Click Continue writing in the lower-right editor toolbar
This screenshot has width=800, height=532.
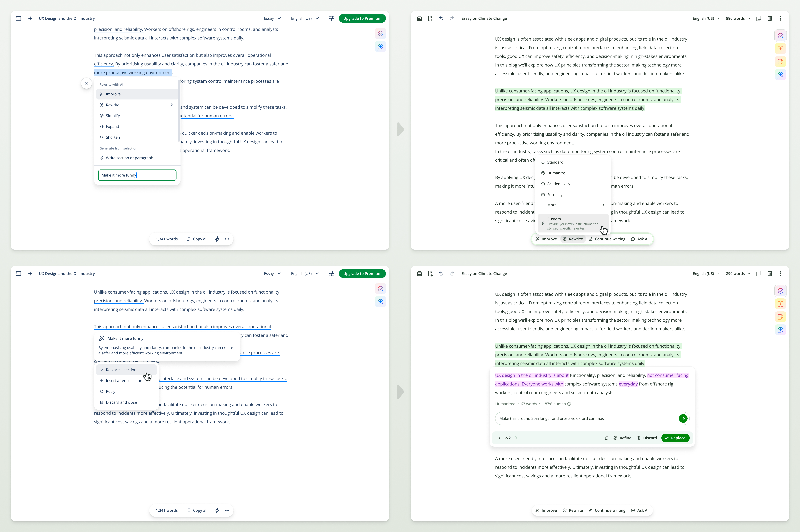click(x=607, y=510)
